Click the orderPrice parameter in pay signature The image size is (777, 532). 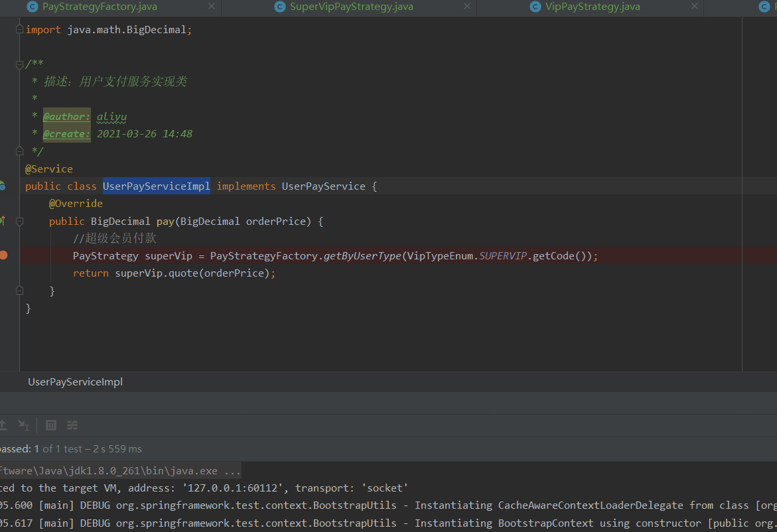pyautogui.click(x=275, y=222)
